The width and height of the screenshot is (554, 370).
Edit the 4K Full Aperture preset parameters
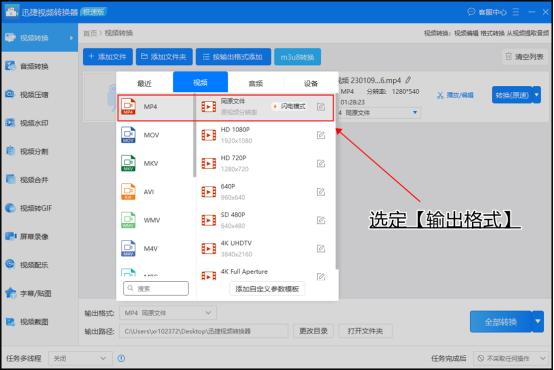click(321, 276)
